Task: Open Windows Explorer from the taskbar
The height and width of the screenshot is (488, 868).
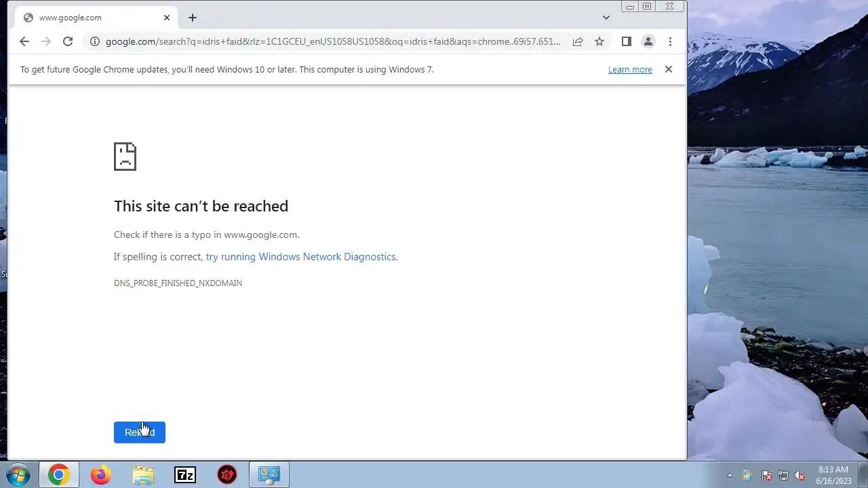Action: tap(143, 475)
